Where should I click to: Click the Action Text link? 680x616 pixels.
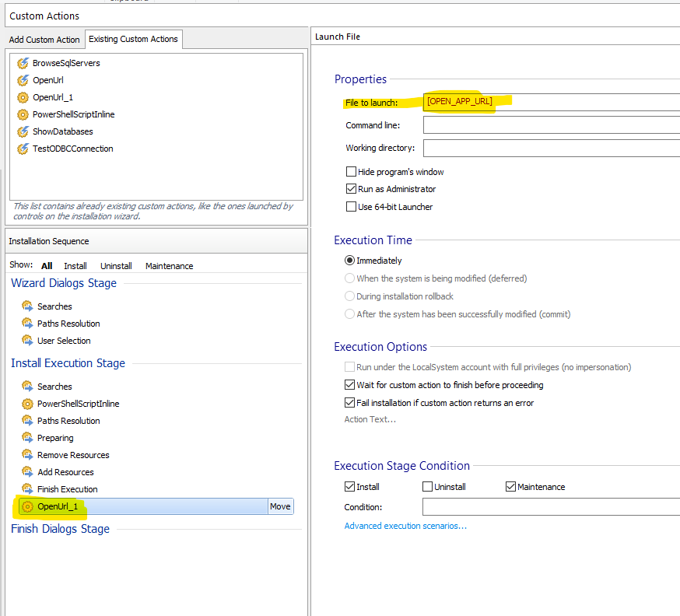tap(370, 420)
